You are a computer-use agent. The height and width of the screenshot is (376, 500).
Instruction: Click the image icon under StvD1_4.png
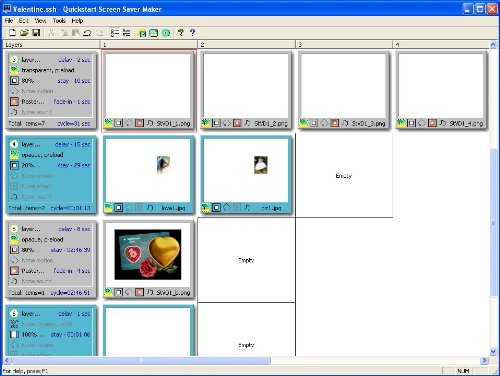[401, 123]
